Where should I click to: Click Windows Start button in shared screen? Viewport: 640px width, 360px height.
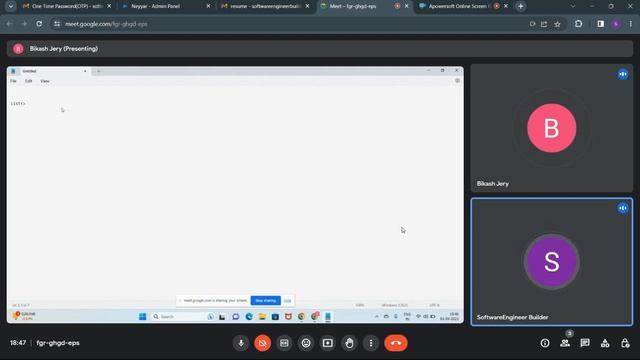(142, 316)
